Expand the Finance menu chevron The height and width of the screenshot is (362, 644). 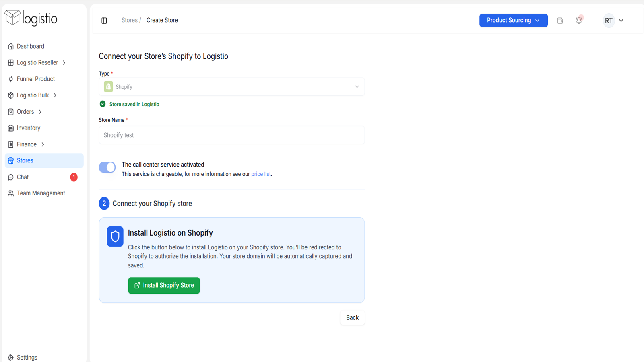[x=43, y=144]
